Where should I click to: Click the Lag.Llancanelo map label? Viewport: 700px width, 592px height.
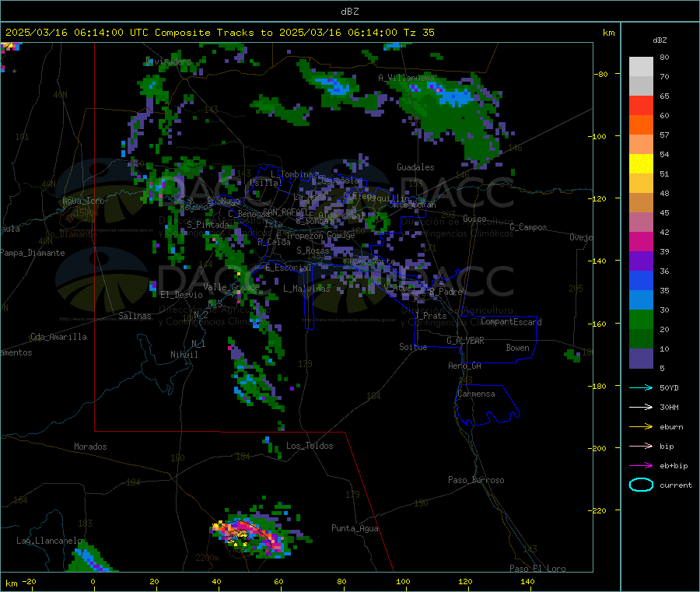[x=49, y=541]
